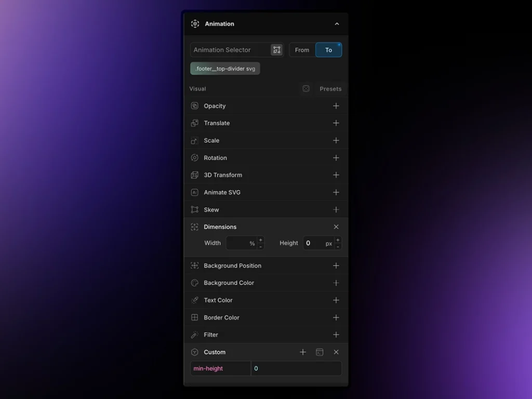Click the min-height value input field
The height and width of the screenshot is (399, 532).
coord(296,368)
